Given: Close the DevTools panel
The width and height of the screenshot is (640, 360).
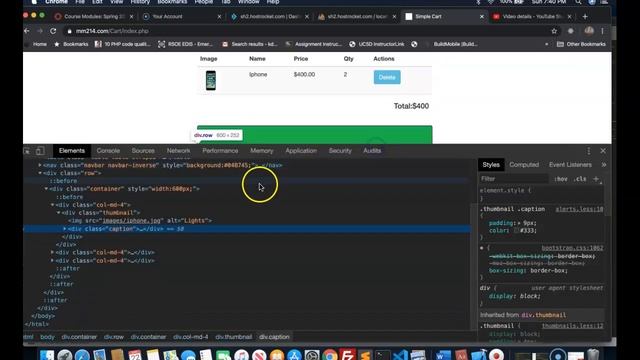Looking at the screenshot, I should coord(603,151).
